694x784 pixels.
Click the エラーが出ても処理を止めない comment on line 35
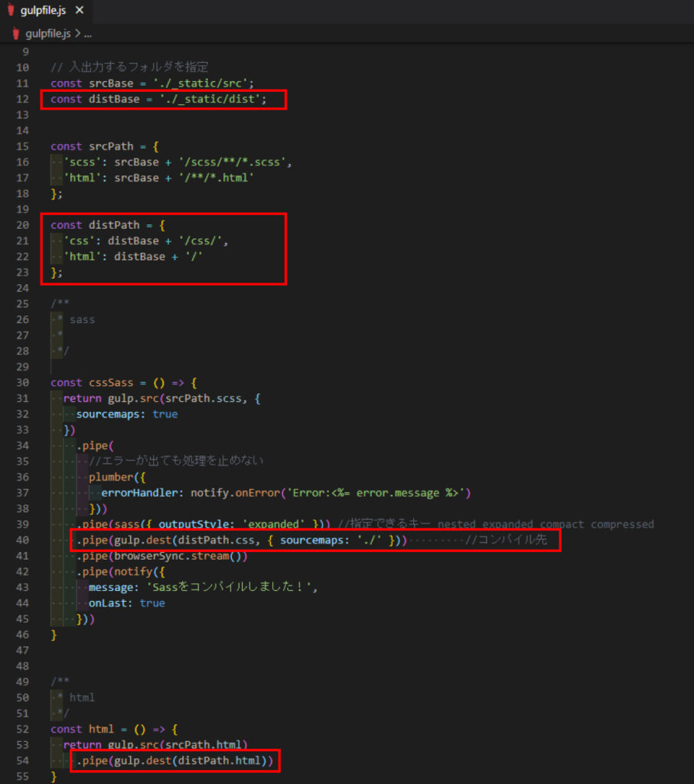tap(176, 460)
